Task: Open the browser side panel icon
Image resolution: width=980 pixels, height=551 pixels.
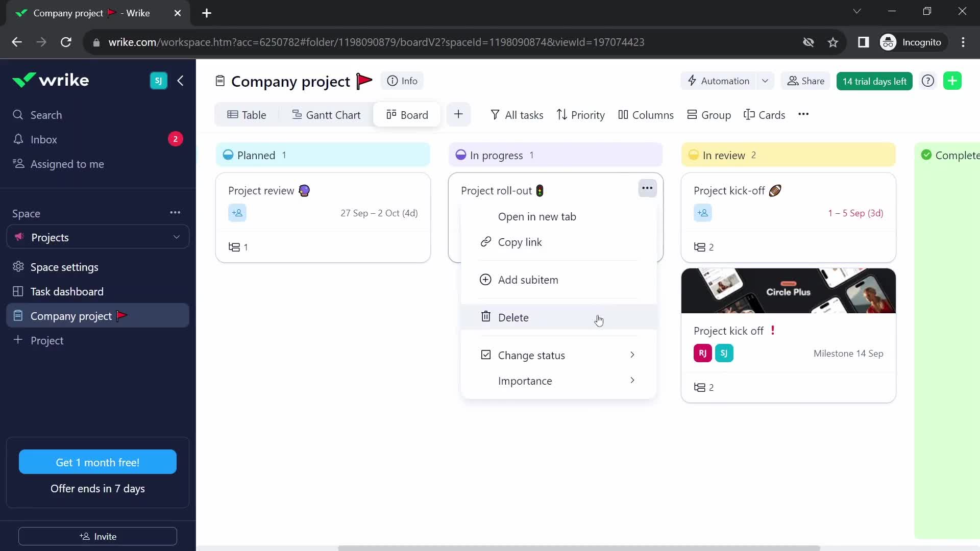Action: (863, 42)
